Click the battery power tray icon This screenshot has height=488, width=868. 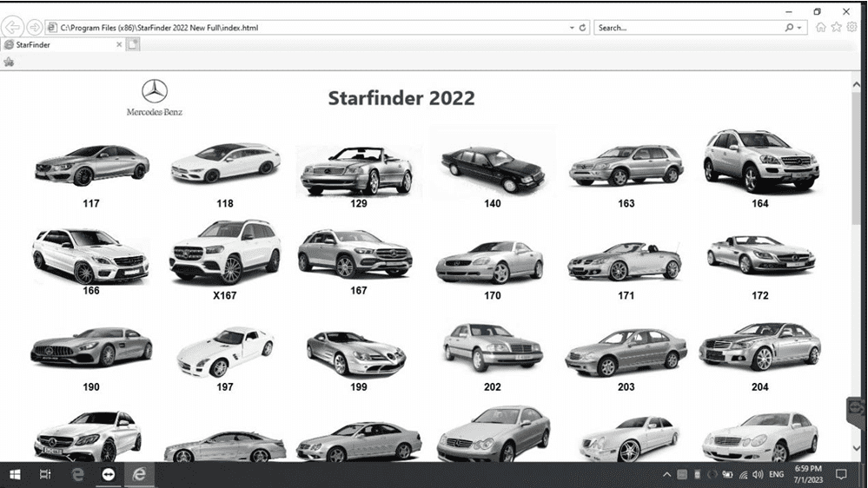tap(727, 474)
